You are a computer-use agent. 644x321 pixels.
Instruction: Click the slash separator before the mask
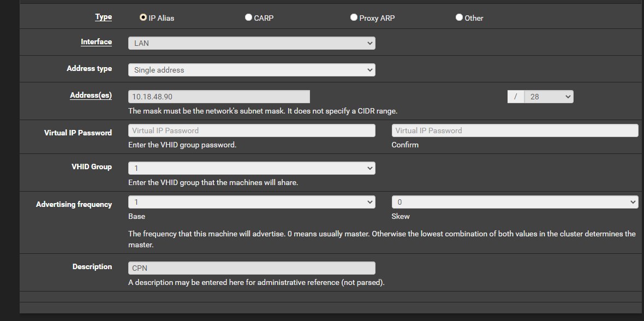516,97
